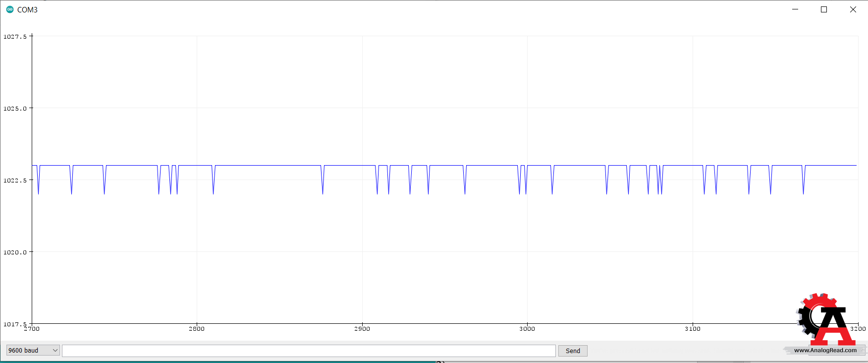Click the 1020.0 y-axis label

point(15,252)
